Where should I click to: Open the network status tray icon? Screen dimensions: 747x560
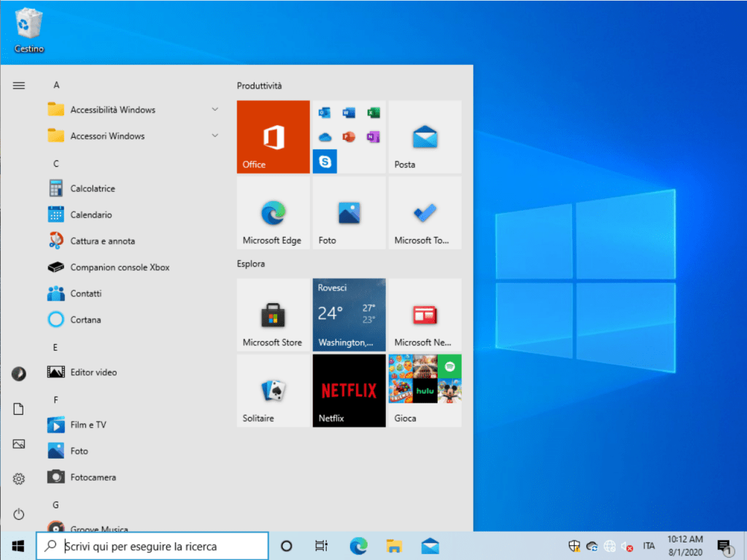click(610, 546)
